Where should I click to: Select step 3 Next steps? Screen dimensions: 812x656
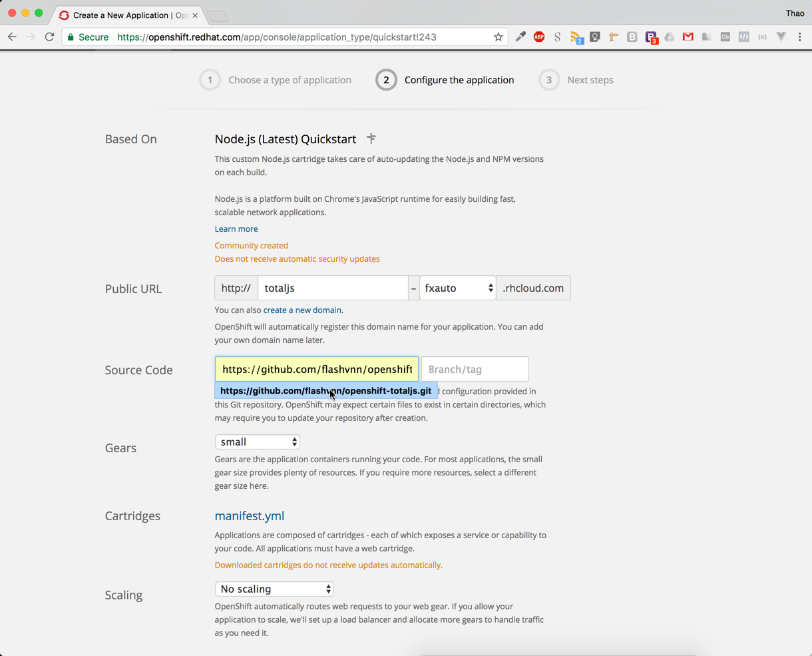576,80
